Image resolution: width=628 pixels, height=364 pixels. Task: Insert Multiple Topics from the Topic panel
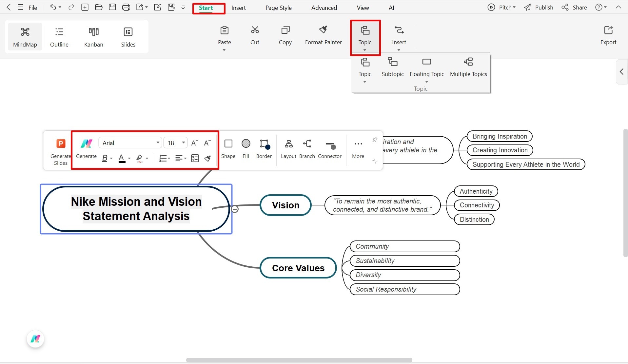coord(468,67)
